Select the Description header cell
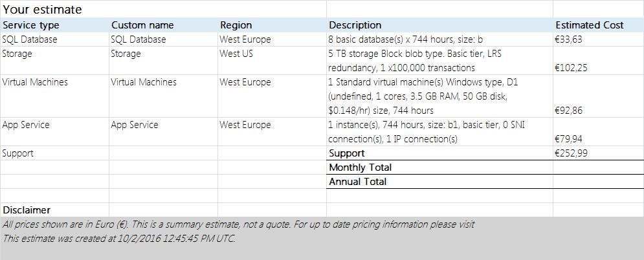 click(439, 25)
